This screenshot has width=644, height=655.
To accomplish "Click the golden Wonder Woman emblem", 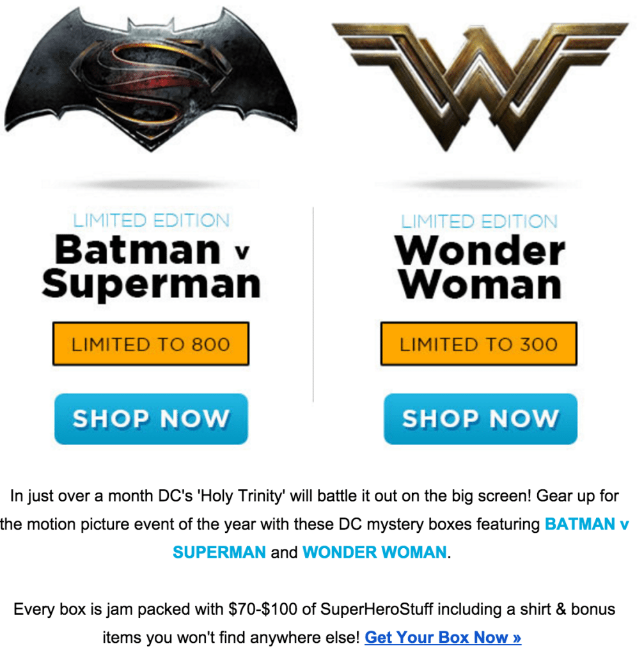I will coord(480,87).
